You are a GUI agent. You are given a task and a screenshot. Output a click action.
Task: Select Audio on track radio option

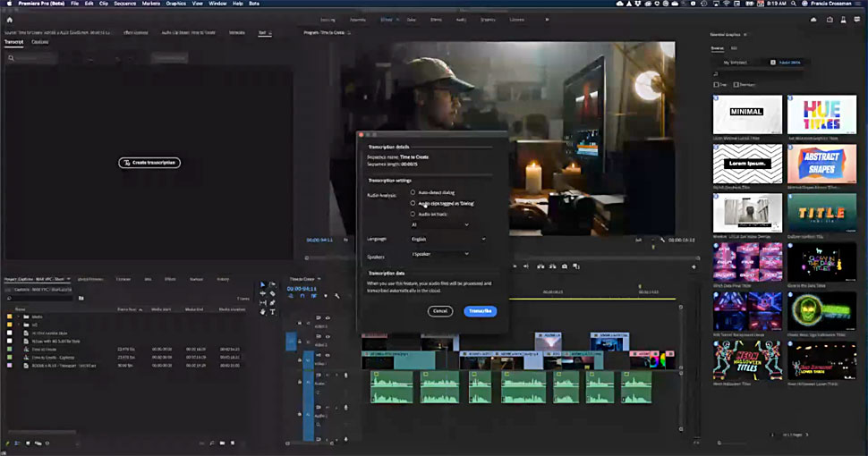pos(413,214)
